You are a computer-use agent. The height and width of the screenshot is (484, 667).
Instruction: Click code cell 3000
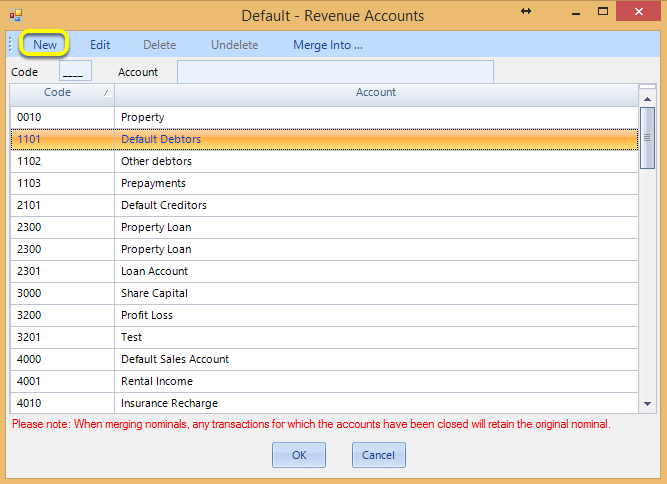coord(62,293)
